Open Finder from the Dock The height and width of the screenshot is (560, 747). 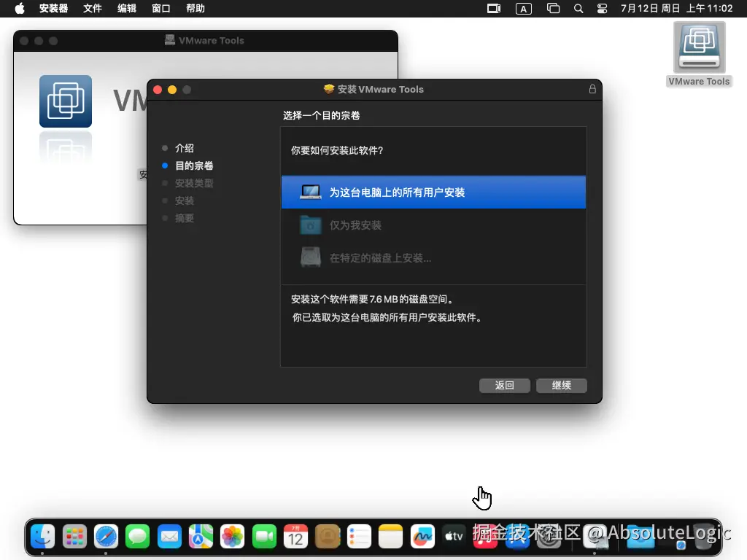pyautogui.click(x=43, y=537)
